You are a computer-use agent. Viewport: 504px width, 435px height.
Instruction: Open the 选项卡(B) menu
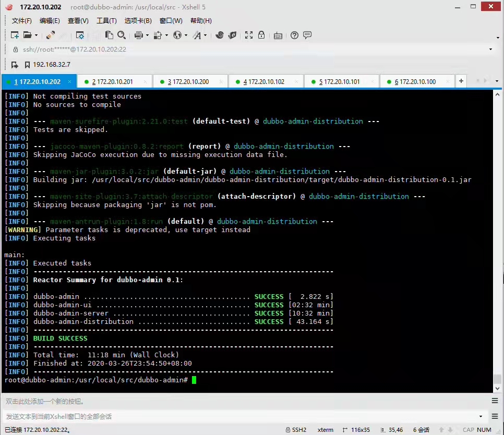(138, 21)
